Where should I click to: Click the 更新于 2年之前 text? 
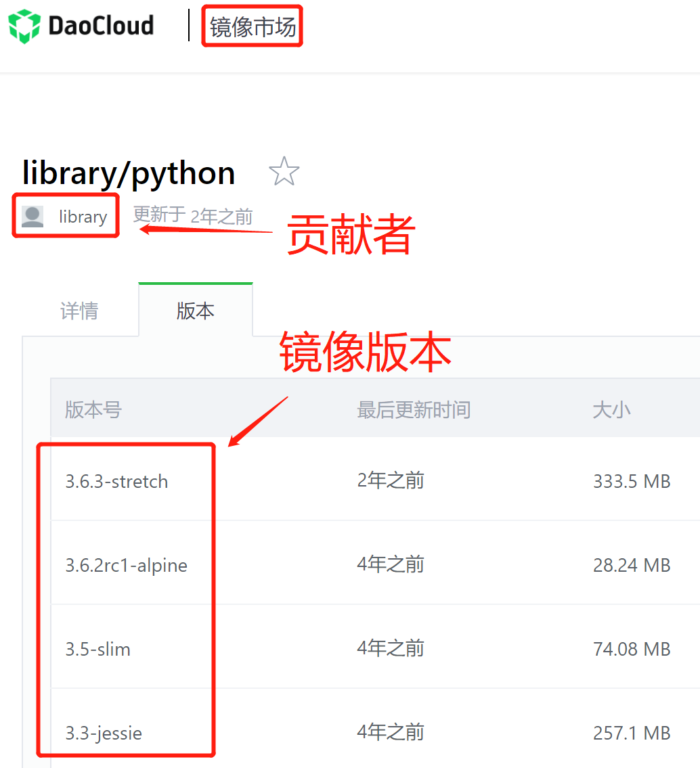[x=193, y=215]
